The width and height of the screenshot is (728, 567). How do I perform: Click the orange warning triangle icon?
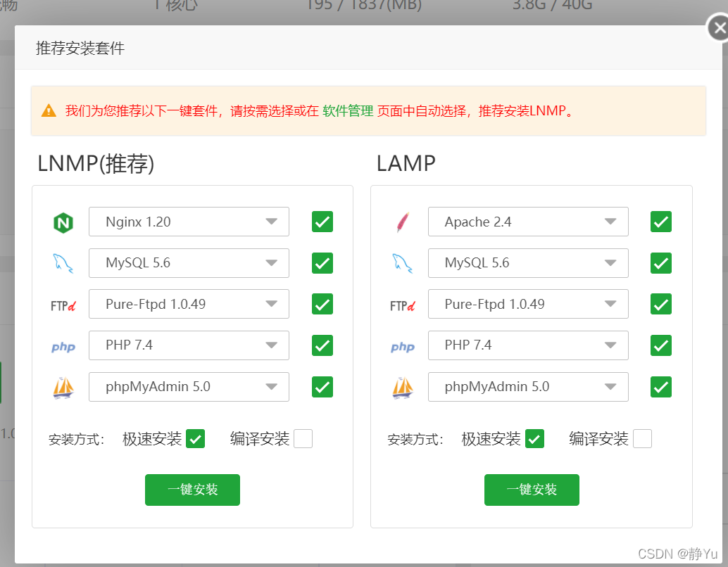(x=49, y=111)
